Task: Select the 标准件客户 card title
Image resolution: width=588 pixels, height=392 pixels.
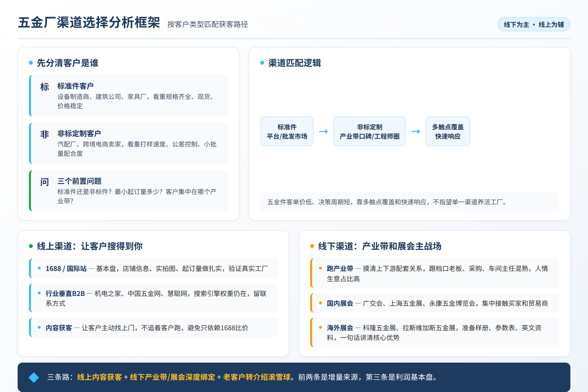Action: tap(75, 86)
